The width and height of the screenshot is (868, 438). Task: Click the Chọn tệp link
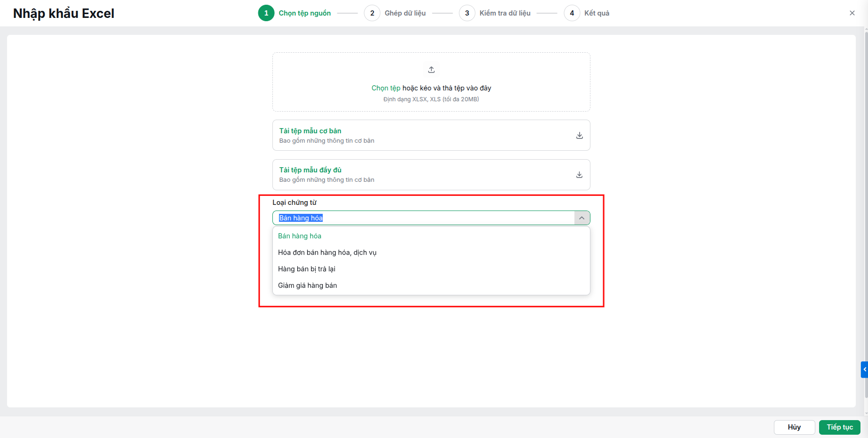coord(386,88)
